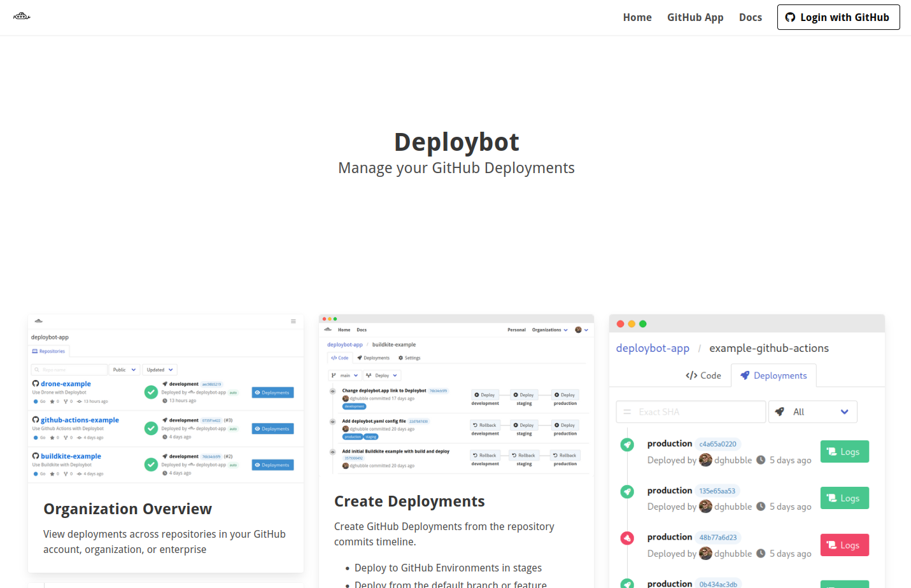The width and height of the screenshot is (911, 588).
Task: Click Rollback development for the 'Add deploybot.yaml config file' commit
Action: coord(484,425)
